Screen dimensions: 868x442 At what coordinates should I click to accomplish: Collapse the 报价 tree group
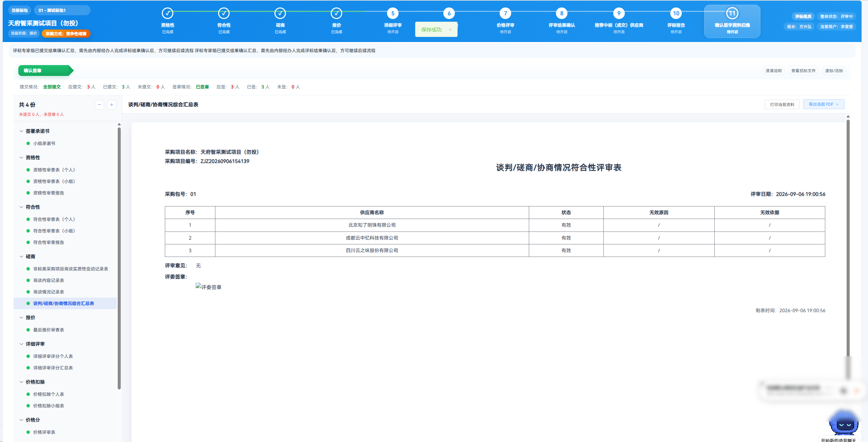(x=21, y=318)
